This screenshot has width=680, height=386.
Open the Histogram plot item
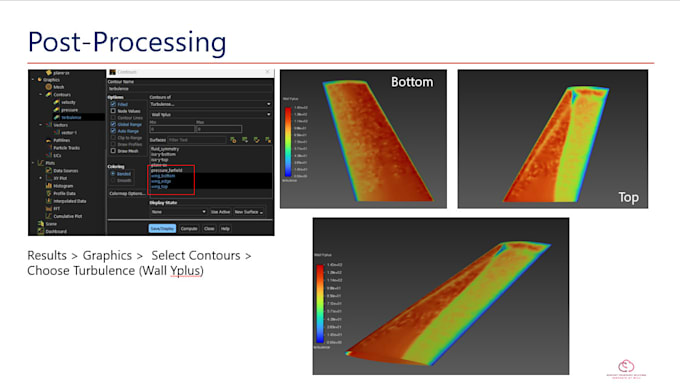(63, 186)
